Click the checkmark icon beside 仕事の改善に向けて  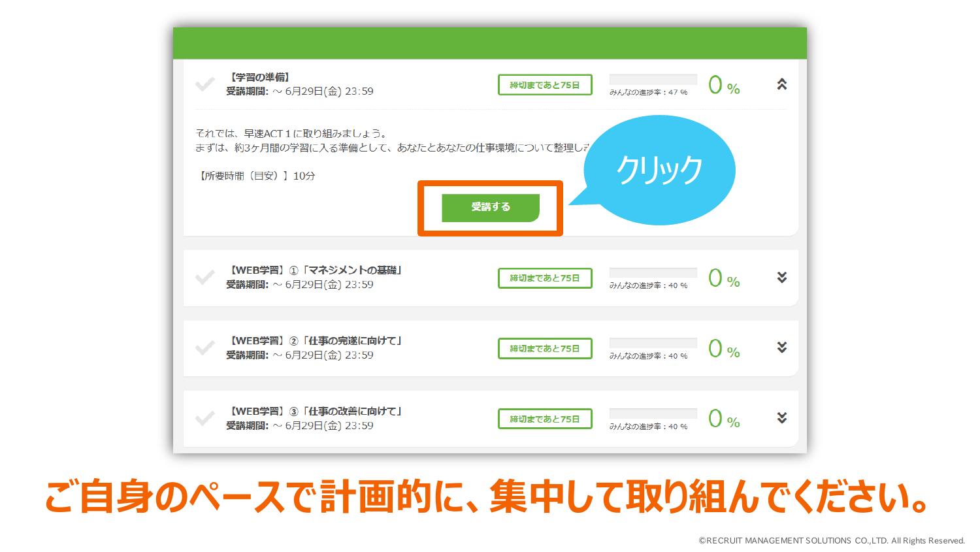pyautogui.click(x=205, y=419)
